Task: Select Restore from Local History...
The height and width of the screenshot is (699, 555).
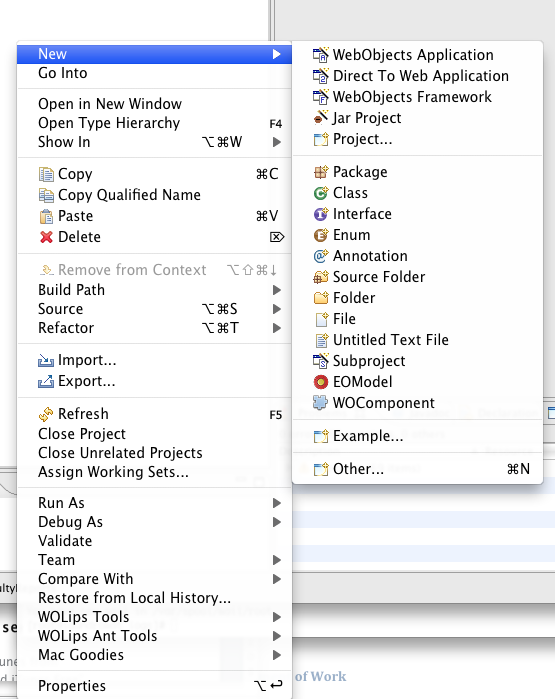Action: pos(154,598)
